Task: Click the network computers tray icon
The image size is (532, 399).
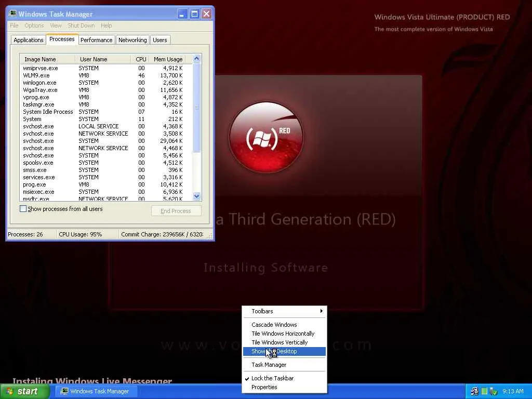Action: pyautogui.click(x=474, y=391)
